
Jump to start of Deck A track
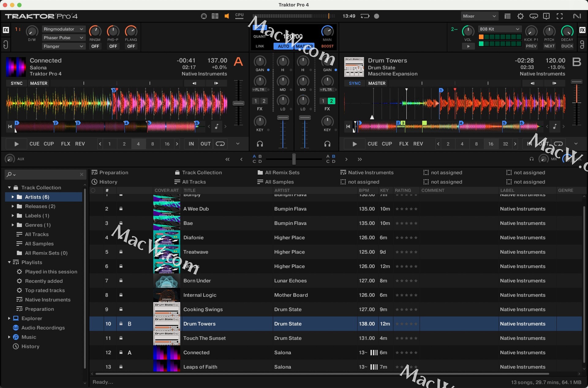coord(10,126)
